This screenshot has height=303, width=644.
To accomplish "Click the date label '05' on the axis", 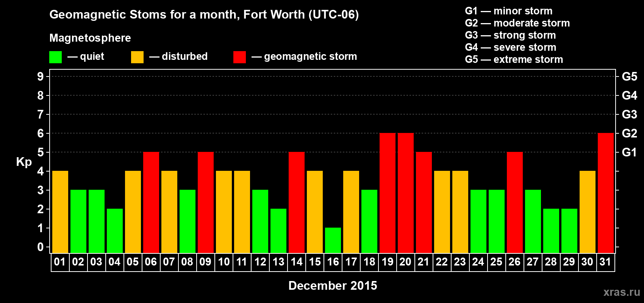I will pyautogui.click(x=133, y=262).
